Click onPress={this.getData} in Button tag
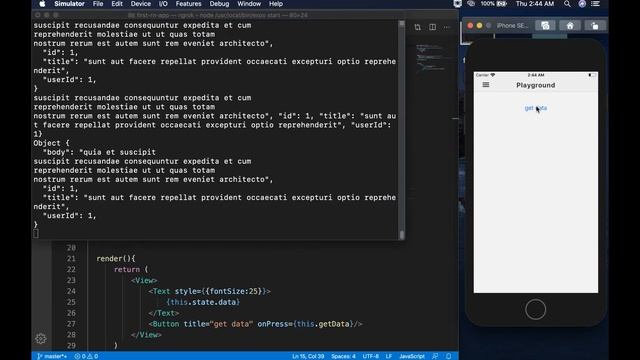The image size is (640, 360). pos(305,324)
